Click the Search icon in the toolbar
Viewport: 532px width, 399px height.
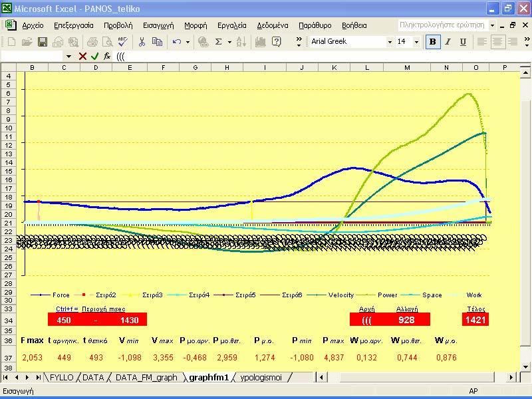point(73,42)
